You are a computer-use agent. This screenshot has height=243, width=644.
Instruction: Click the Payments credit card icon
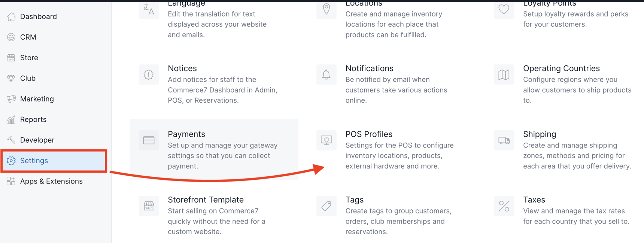click(x=149, y=140)
